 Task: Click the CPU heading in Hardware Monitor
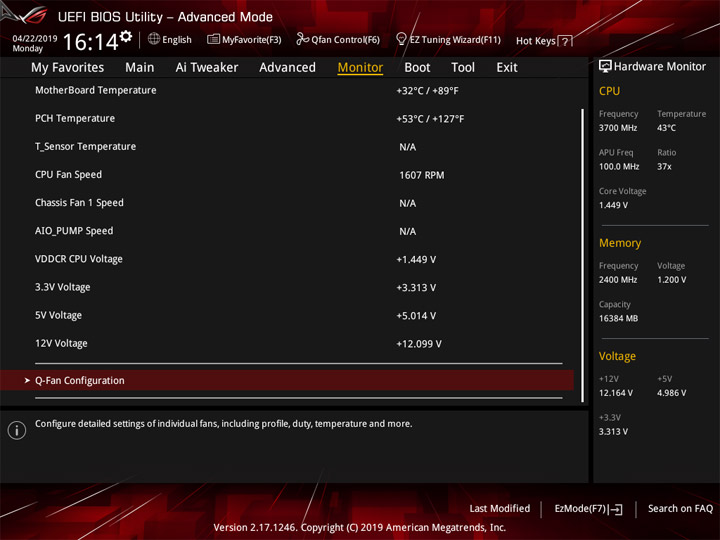click(609, 91)
